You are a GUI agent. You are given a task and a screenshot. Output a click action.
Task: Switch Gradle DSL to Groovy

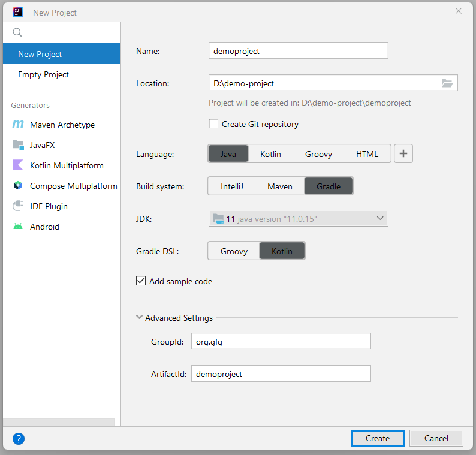234,251
